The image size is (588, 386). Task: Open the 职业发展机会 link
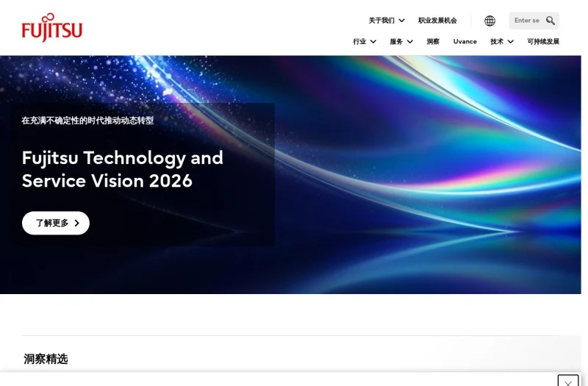click(437, 21)
